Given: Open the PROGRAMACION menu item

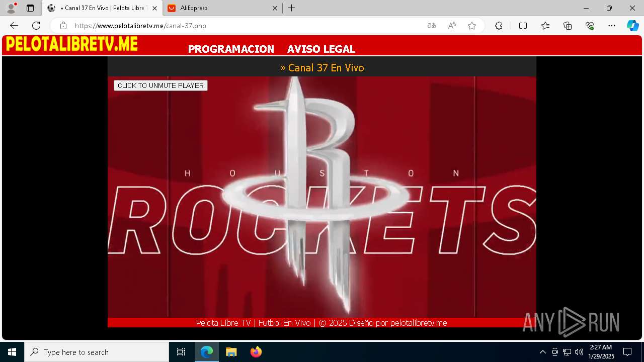Looking at the screenshot, I should [231, 49].
